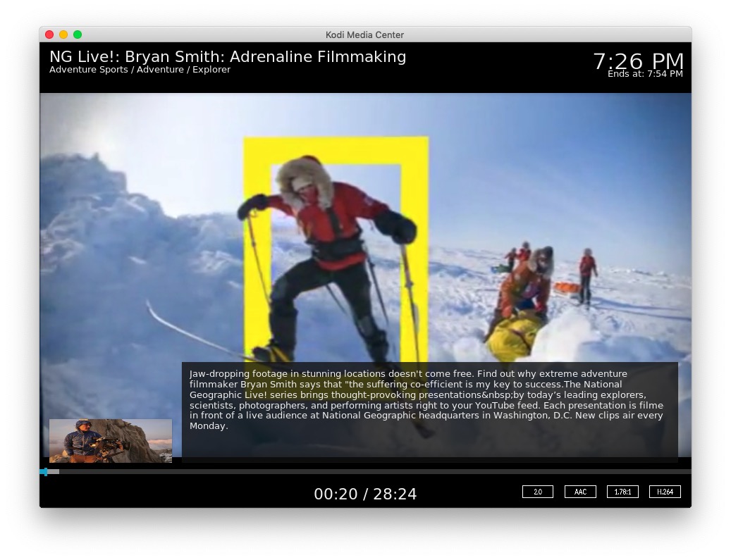Click the Adventure Sports genre line
Screen dimensions: 731x560
pyautogui.click(x=140, y=70)
